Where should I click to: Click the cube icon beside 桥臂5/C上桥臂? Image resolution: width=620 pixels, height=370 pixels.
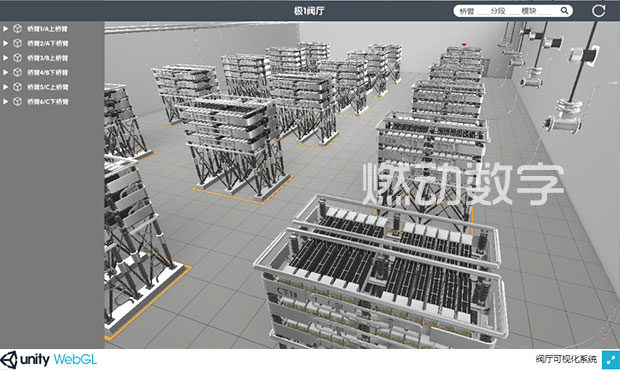[17, 87]
